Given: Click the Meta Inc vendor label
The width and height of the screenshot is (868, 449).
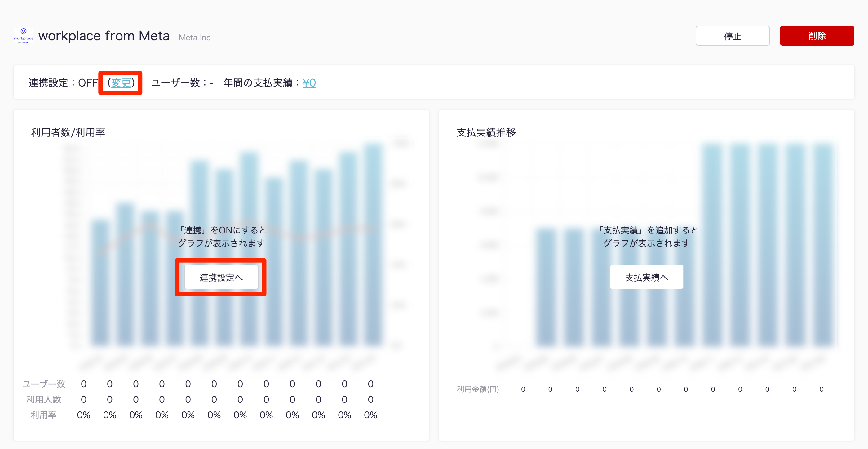Looking at the screenshot, I should coord(194,38).
